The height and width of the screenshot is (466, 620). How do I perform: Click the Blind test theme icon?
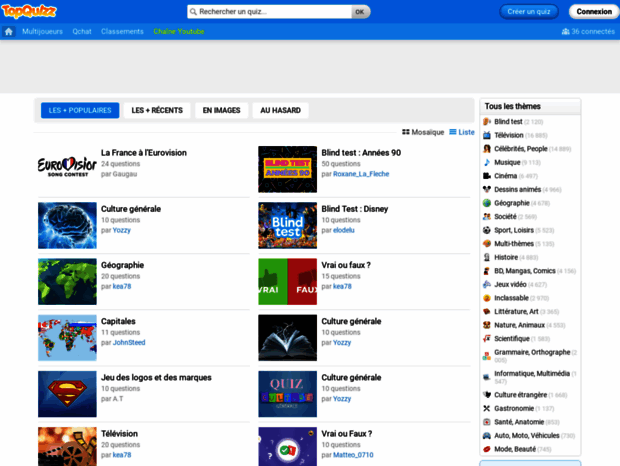point(487,121)
